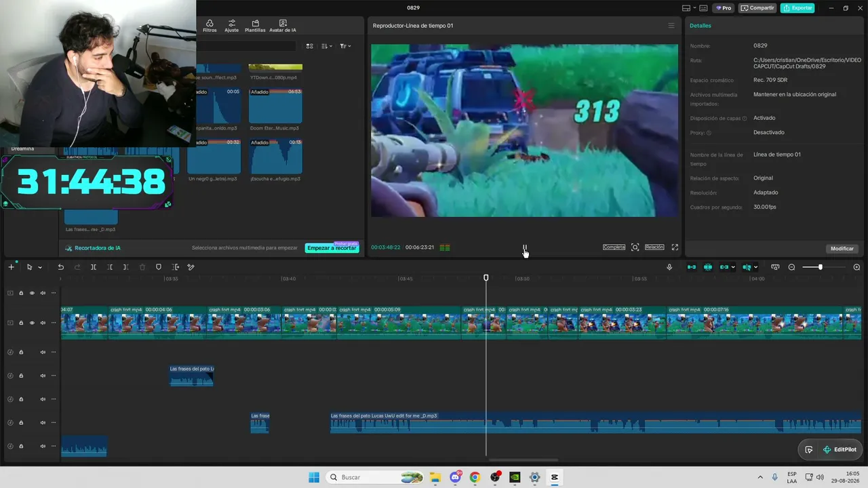Switch the media library to grid view

click(309, 46)
